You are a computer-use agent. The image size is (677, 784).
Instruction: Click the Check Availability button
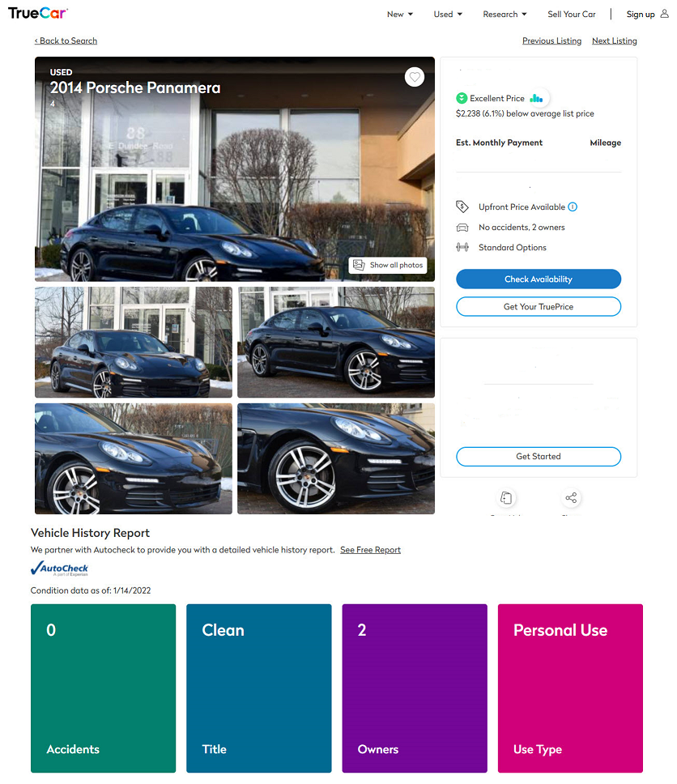(538, 279)
